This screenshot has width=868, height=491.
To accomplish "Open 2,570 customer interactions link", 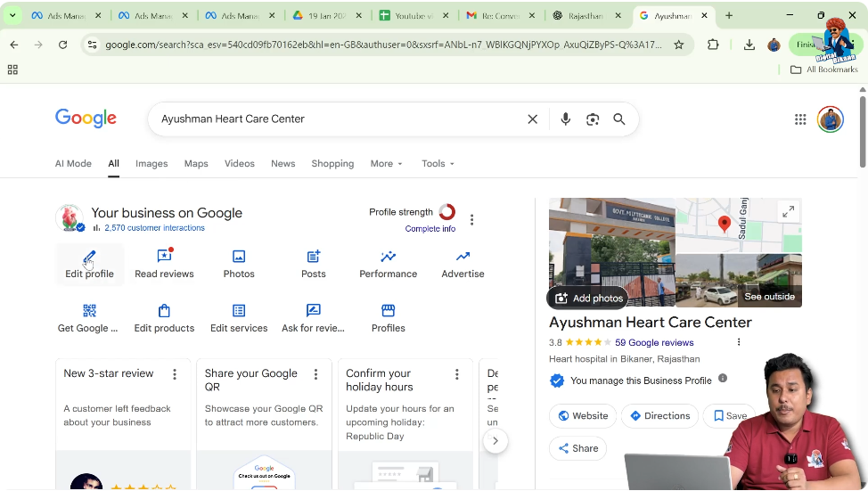I will tap(154, 228).
